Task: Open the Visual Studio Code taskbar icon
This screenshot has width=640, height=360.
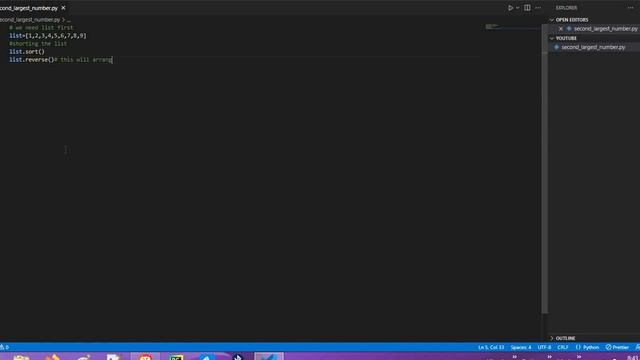Action: pos(269,357)
